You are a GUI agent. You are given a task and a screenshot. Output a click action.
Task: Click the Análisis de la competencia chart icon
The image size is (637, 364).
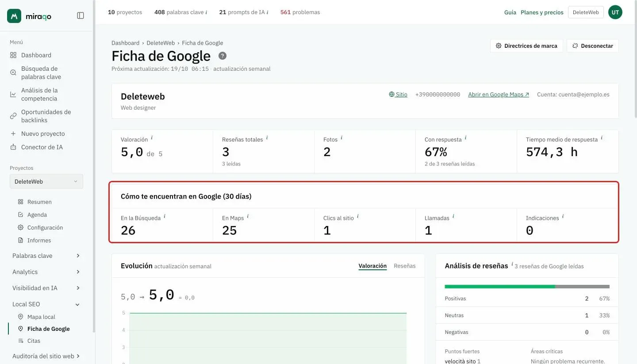[13, 94]
